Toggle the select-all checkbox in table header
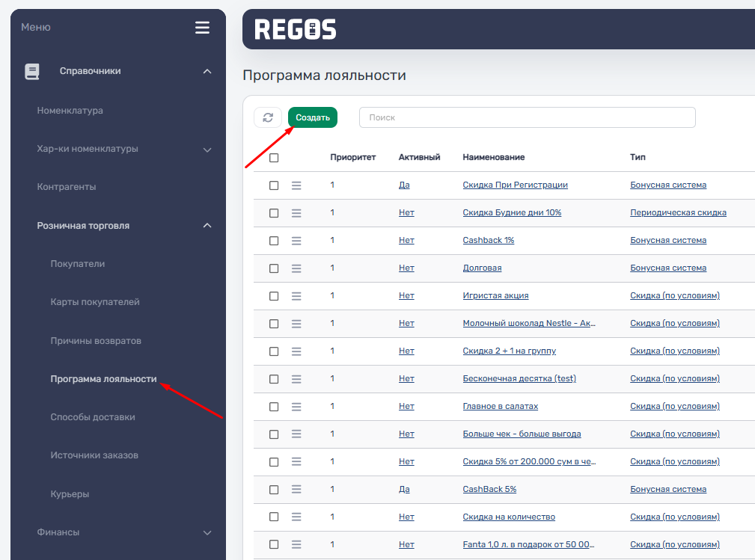 (x=274, y=158)
